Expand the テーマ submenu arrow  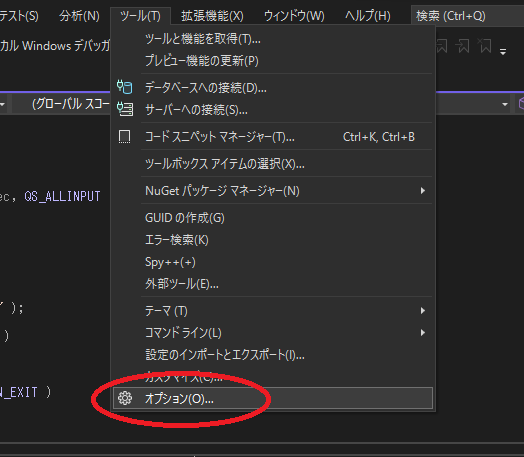(x=423, y=311)
